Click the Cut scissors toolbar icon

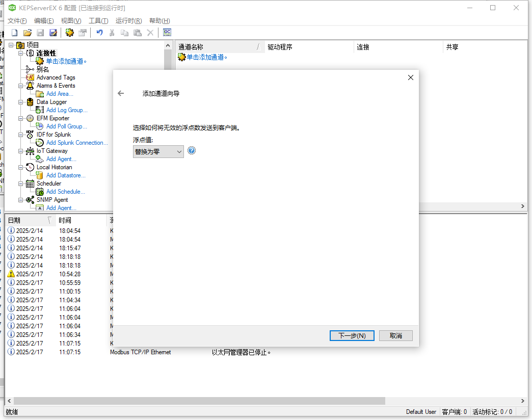click(x=112, y=33)
